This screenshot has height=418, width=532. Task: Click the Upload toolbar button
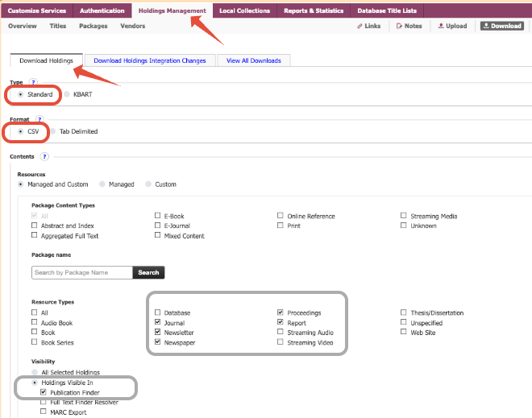tap(453, 26)
